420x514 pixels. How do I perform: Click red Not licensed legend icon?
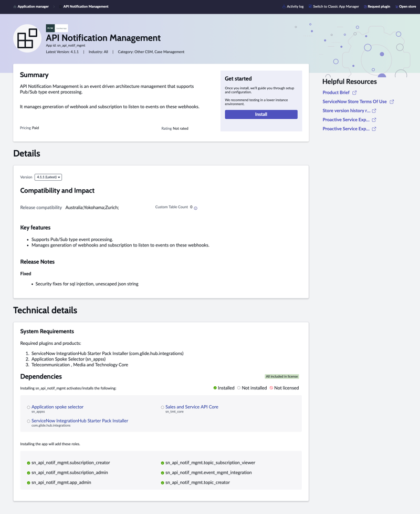pyautogui.click(x=271, y=388)
